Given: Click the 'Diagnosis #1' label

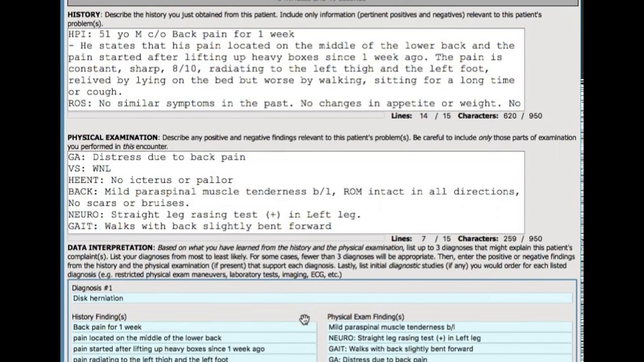Looking at the screenshot, I should (92, 288).
